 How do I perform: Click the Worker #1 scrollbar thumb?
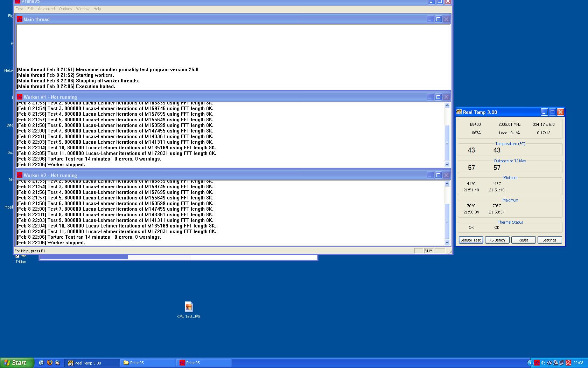447,143
